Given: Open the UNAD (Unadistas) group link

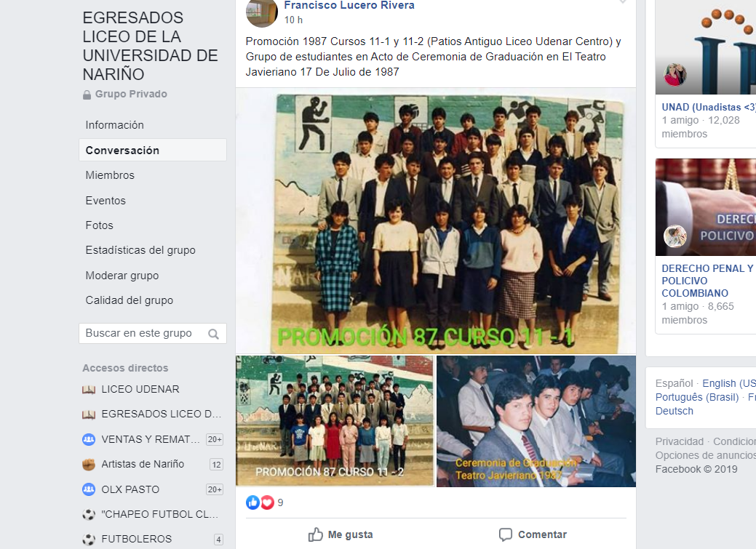Looking at the screenshot, I should (x=708, y=107).
